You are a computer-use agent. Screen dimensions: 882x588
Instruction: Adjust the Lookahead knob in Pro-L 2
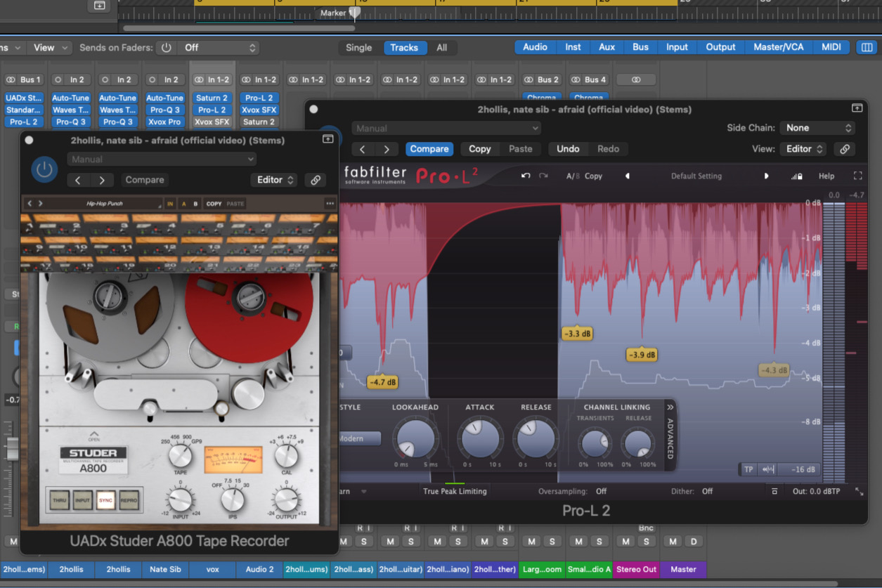(x=415, y=438)
